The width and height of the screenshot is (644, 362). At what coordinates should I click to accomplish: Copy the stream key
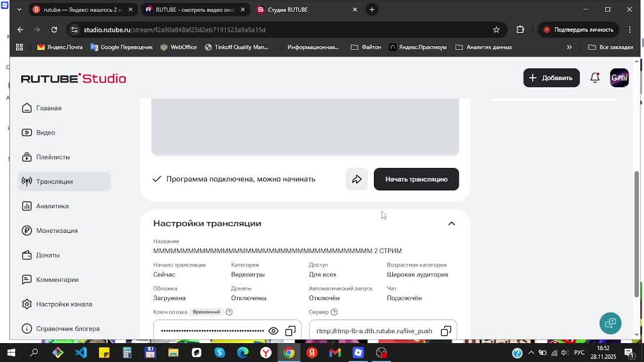[290, 331]
